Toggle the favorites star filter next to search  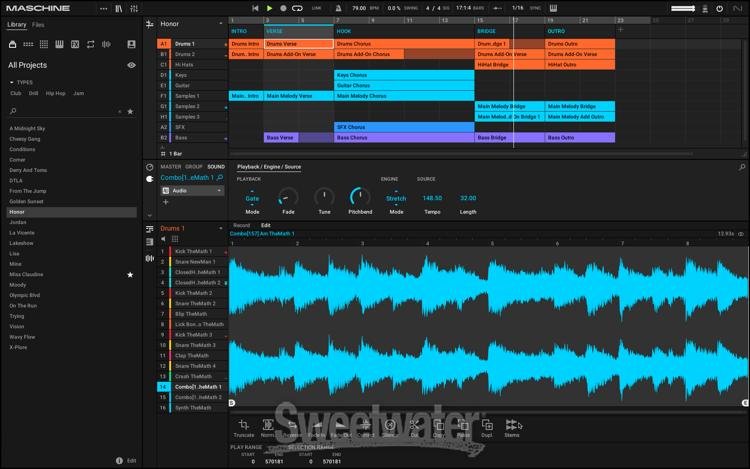pyautogui.click(x=130, y=111)
